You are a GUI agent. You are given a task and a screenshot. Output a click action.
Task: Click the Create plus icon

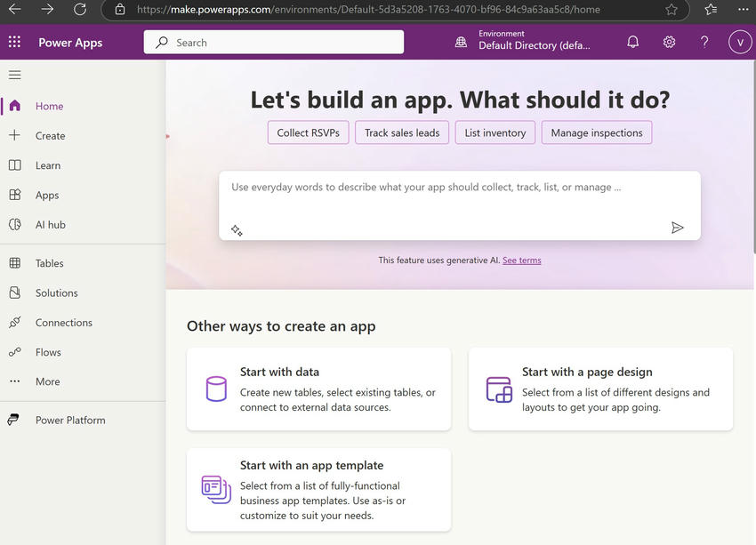(15, 135)
